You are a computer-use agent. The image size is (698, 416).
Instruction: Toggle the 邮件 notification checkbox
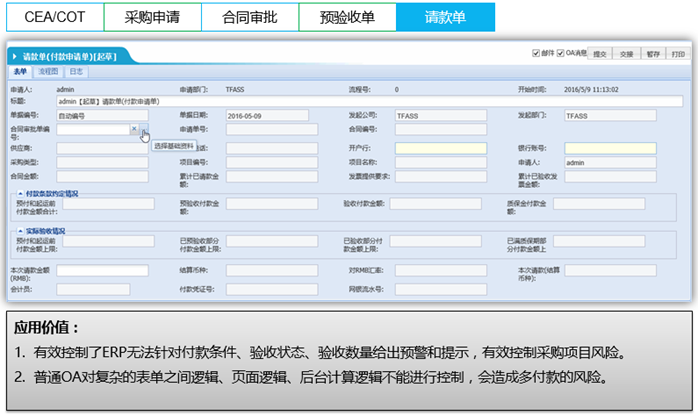(536, 53)
